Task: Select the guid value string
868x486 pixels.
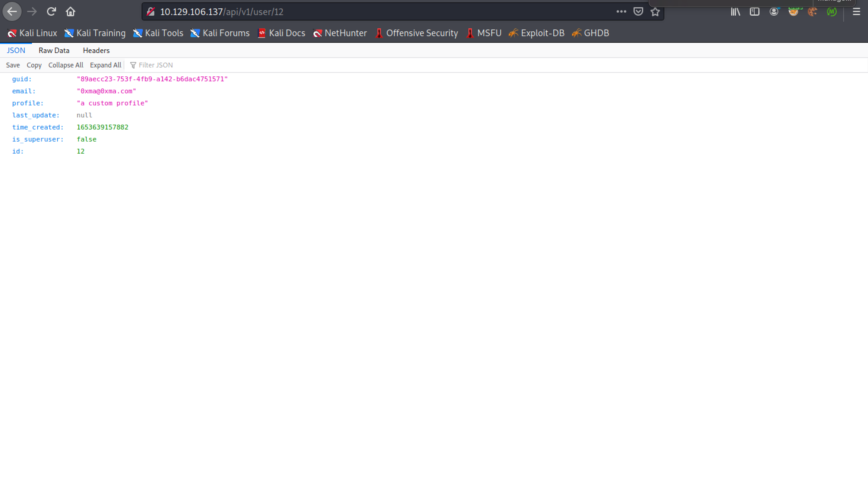Action: pos(152,79)
